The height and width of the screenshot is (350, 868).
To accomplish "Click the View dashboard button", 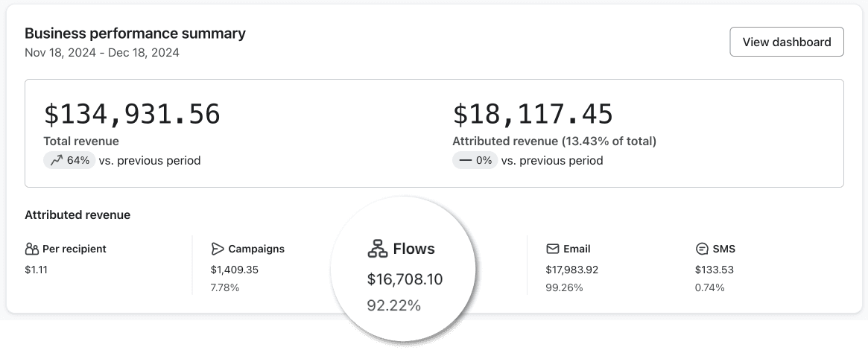I will click(787, 42).
